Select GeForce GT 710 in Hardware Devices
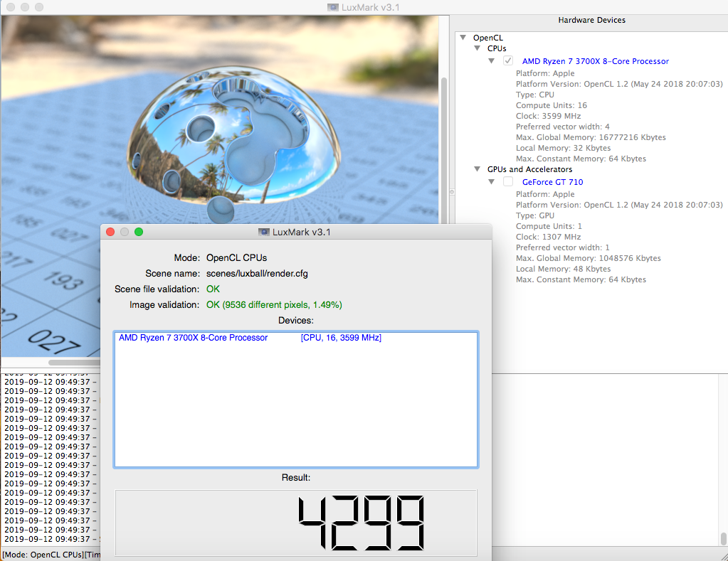 pyautogui.click(x=552, y=182)
